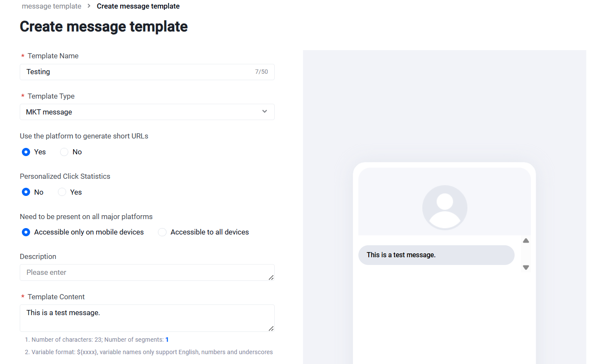The image size is (591, 364).
Task: Go back to message template breadcrumb
Action: [x=52, y=6]
